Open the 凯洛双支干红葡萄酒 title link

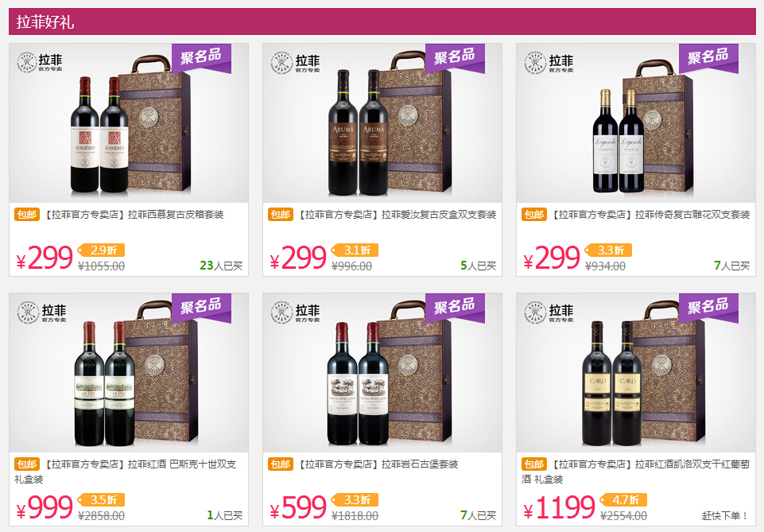[636, 472]
